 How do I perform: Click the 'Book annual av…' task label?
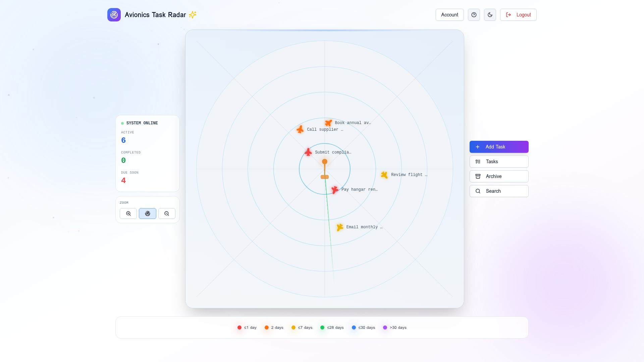(353, 123)
